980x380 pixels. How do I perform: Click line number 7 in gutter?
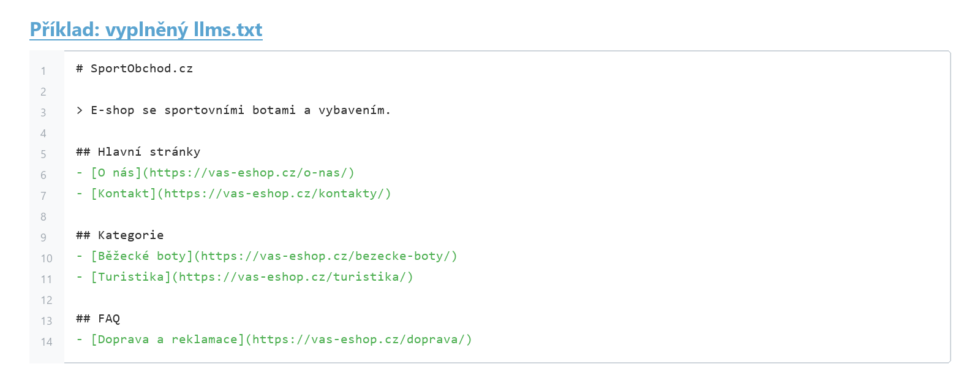coord(43,196)
